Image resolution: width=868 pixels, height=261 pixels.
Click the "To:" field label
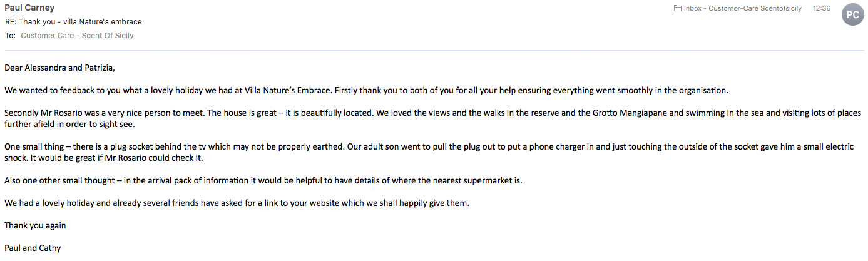coord(10,36)
